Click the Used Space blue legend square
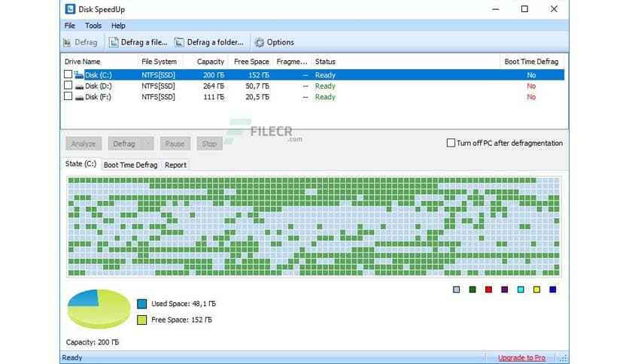The height and width of the screenshot is (364, 629). click(142, 304)
